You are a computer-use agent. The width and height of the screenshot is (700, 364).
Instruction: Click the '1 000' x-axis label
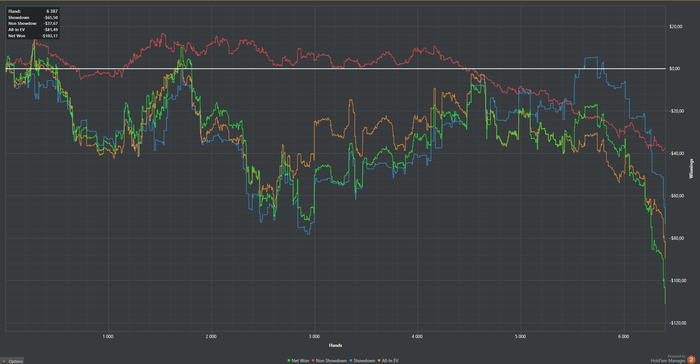click(108, 337)
